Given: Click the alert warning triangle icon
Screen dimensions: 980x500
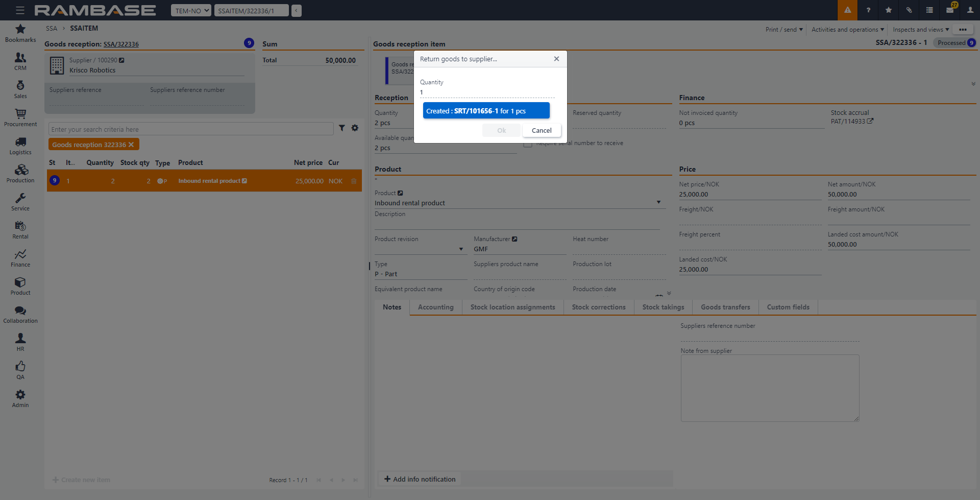Looking at the screenshot, I should [x=847, y=10].
